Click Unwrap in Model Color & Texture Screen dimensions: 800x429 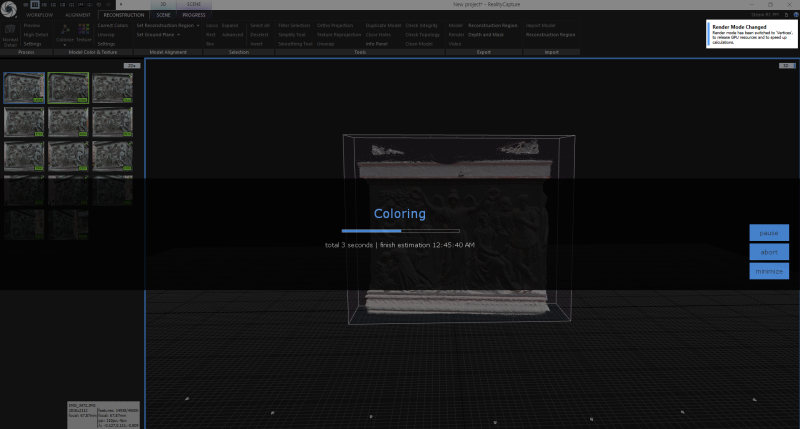coord(106,35)
